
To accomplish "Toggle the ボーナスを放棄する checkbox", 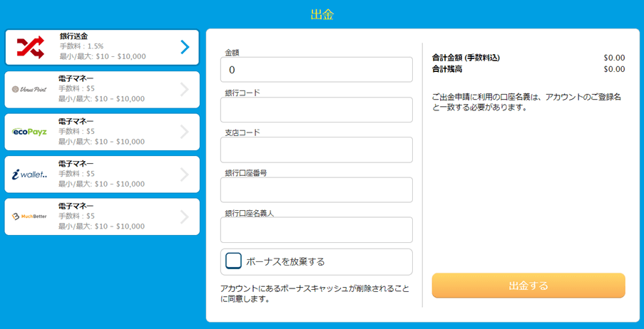I will click(234, 261).
